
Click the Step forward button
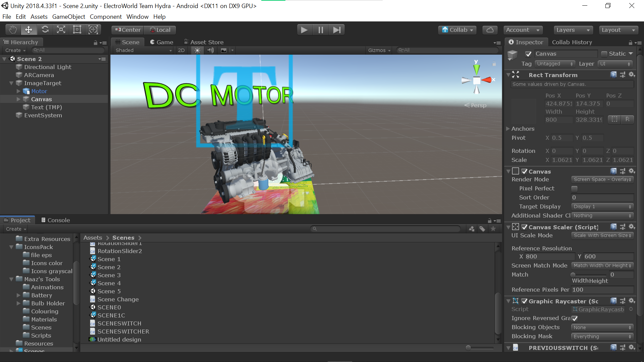point(337,30)
